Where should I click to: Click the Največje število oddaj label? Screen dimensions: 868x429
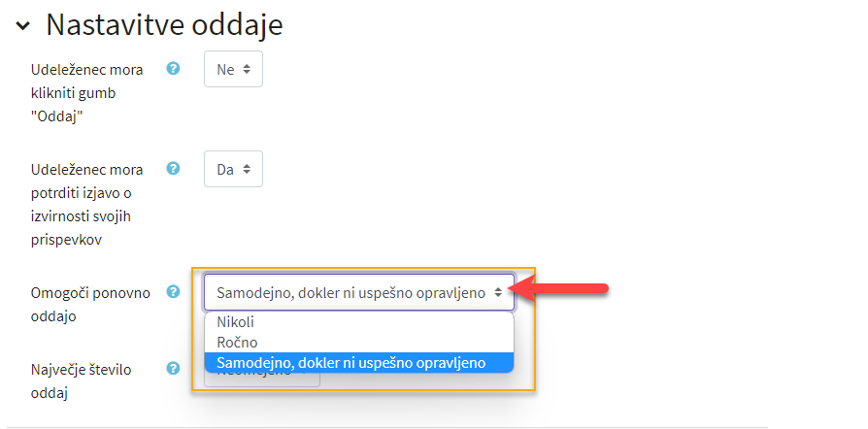coord(82,380)
